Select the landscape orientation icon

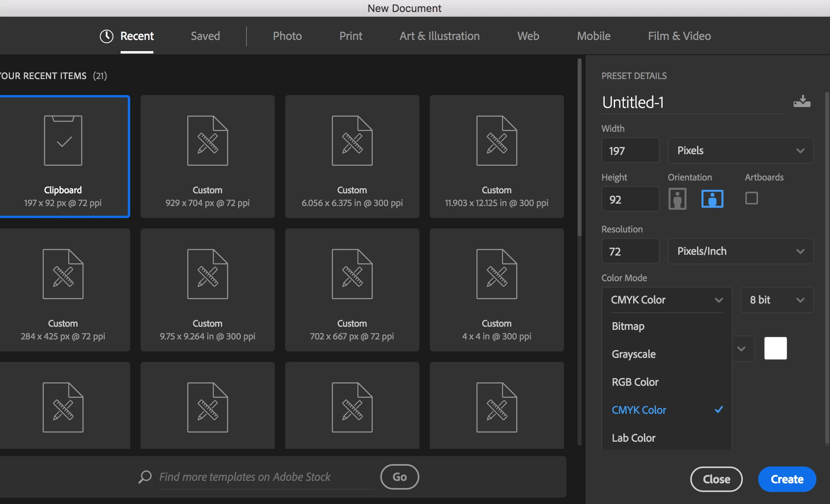[712, 198]
